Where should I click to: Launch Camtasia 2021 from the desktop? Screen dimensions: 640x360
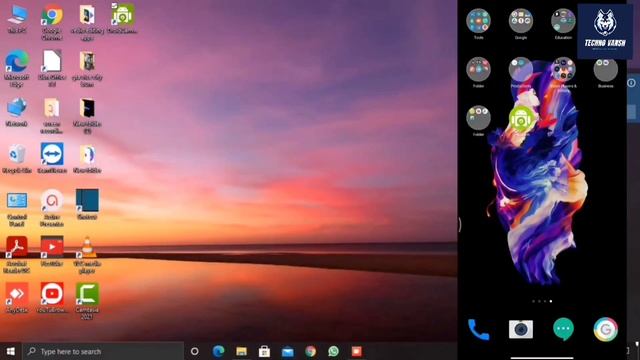(87, 300)
